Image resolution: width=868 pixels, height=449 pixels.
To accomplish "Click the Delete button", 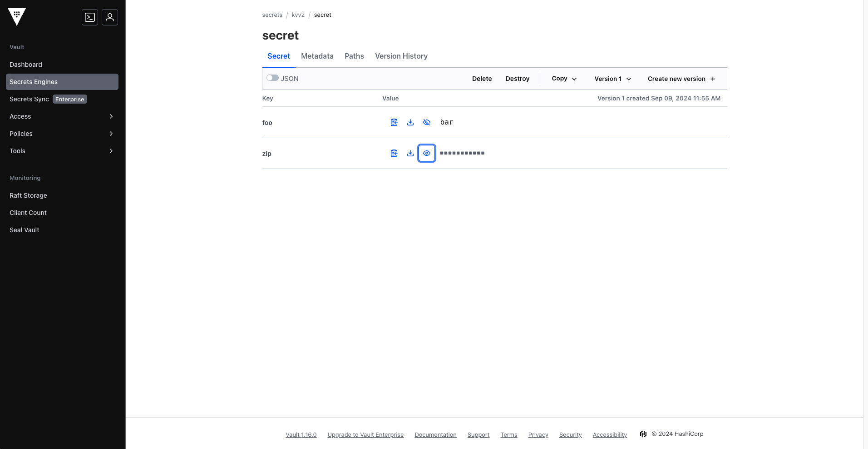I will point(482,79).
